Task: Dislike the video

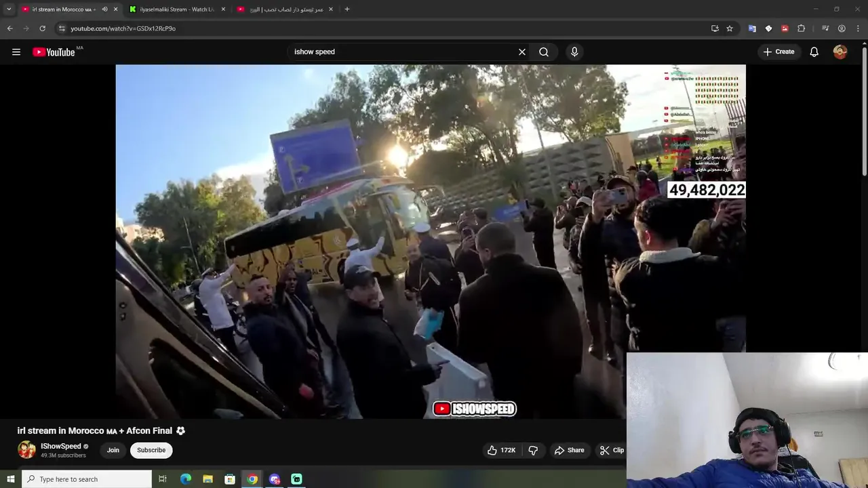Action: [x=533, y=450]
